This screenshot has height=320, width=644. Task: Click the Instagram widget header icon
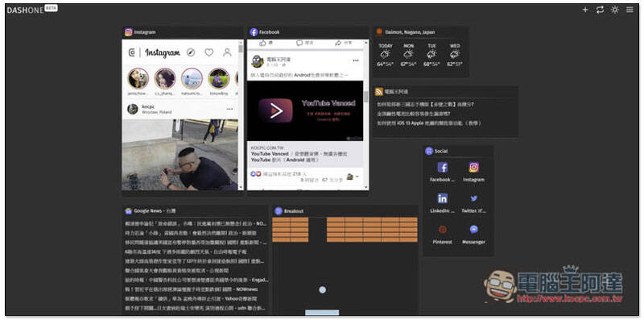tap(129, 32)
